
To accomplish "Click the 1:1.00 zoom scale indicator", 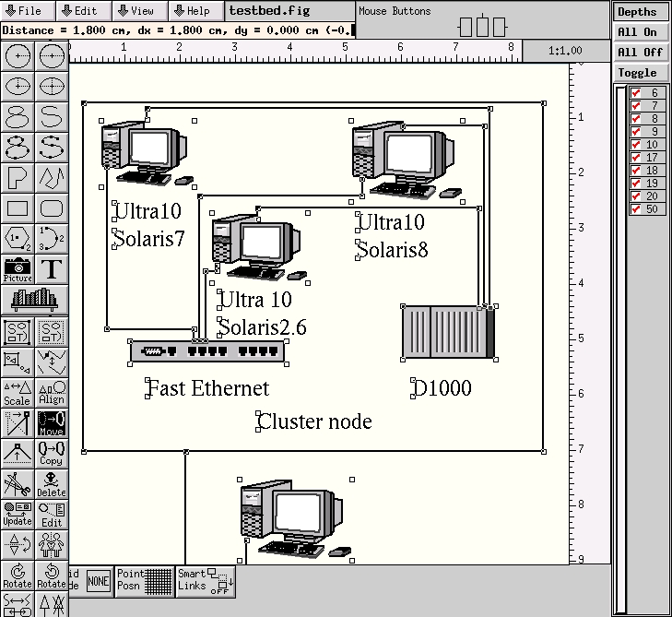I will pos(566,51).
